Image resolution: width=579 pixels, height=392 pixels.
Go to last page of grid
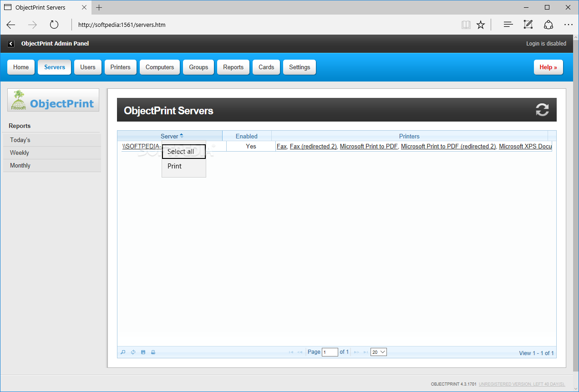(366, 352)
